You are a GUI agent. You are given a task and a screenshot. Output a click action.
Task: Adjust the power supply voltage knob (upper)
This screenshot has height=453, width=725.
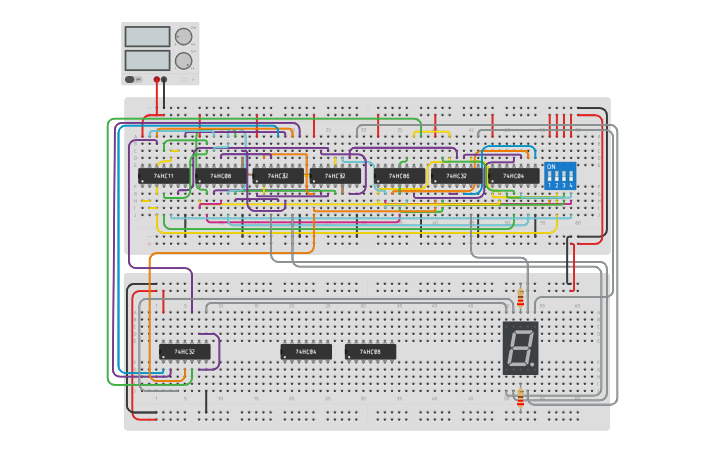[184, 37]
